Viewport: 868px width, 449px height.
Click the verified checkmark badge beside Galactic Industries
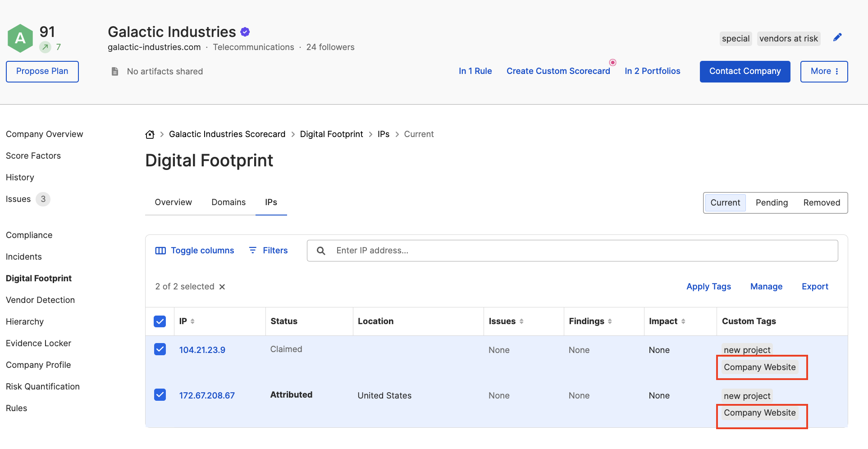click(245, 32)
